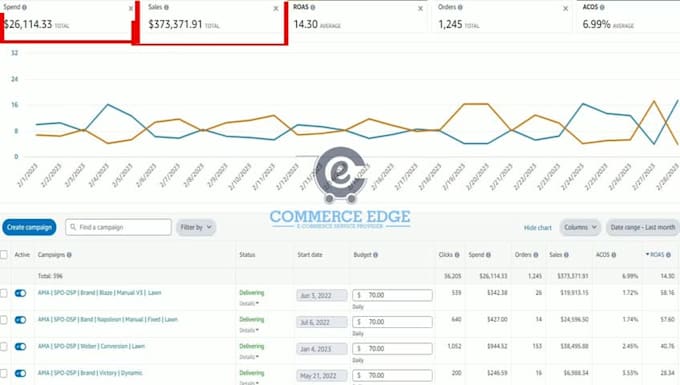The height and width of the screenshot is (385, 680).
Task: Edit the $70.00 budget field for Weber campaign
Action: coord(392,349)
